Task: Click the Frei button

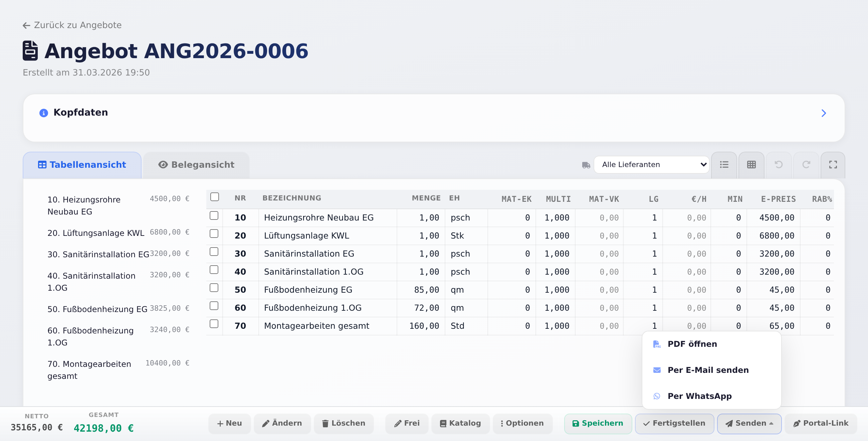Action: tap(407, 424)
